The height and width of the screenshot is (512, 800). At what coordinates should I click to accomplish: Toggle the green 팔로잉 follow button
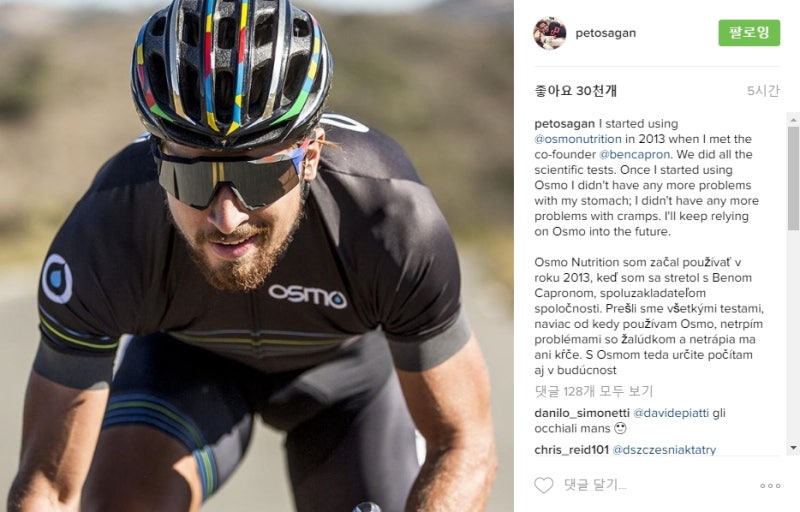[x=749, y=33]
